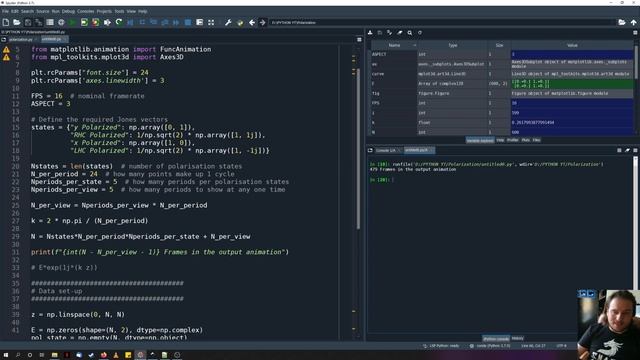Click the debug step-into icon

pos(153,22)
